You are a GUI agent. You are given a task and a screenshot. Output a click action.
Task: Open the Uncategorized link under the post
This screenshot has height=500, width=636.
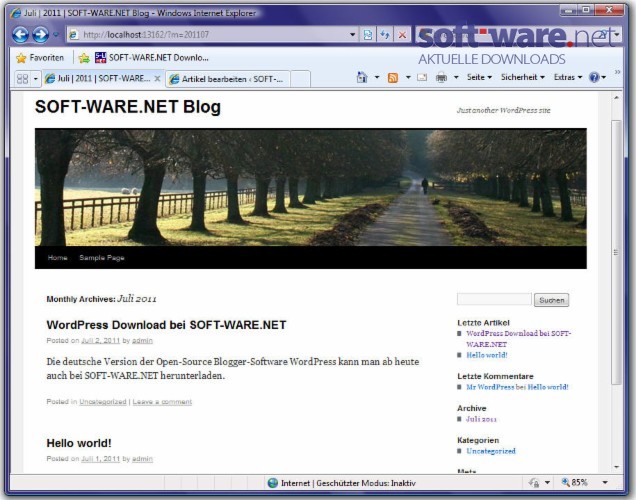click(103, 402)
